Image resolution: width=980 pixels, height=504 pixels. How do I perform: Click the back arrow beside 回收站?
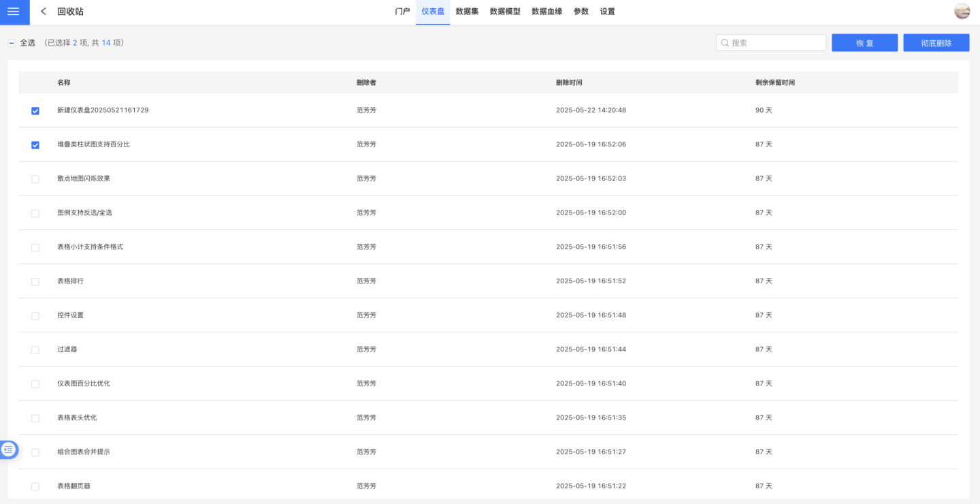(44, 12)
